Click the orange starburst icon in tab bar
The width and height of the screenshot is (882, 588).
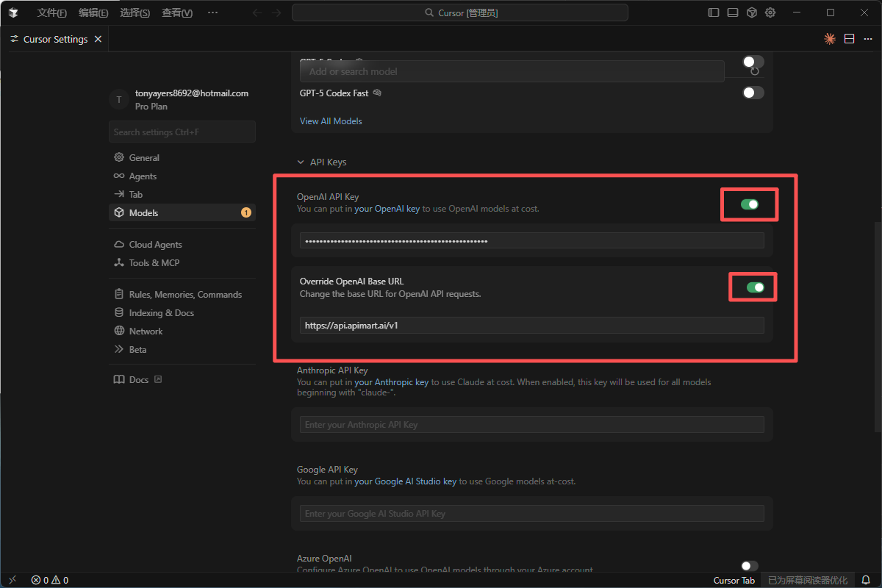coord(830,39)
